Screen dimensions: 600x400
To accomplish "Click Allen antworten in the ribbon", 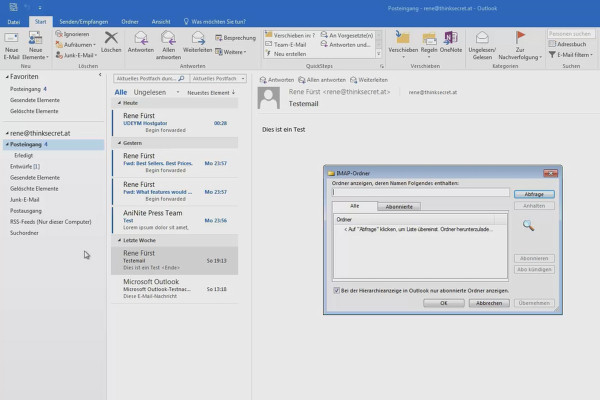I will (x=168, y=45).
